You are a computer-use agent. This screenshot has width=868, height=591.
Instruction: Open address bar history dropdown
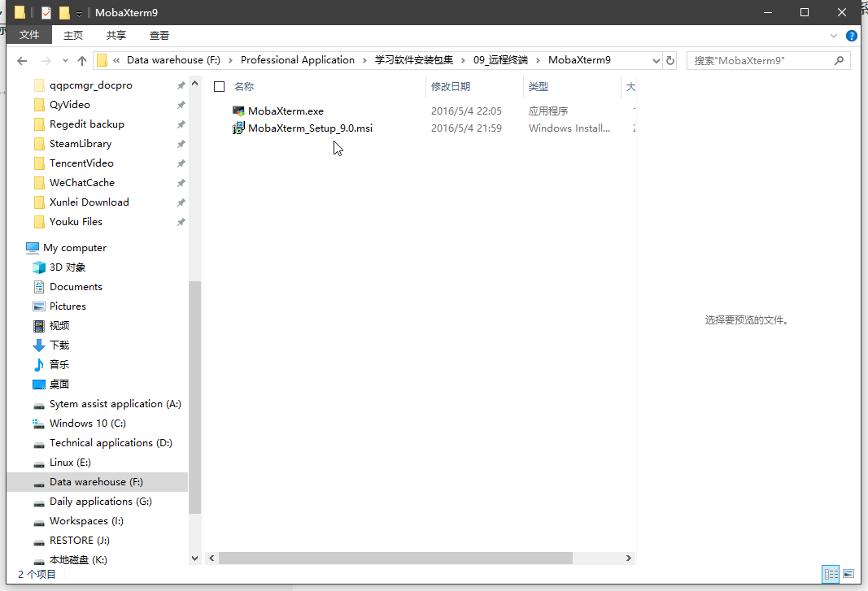click(x=656, y=61)
